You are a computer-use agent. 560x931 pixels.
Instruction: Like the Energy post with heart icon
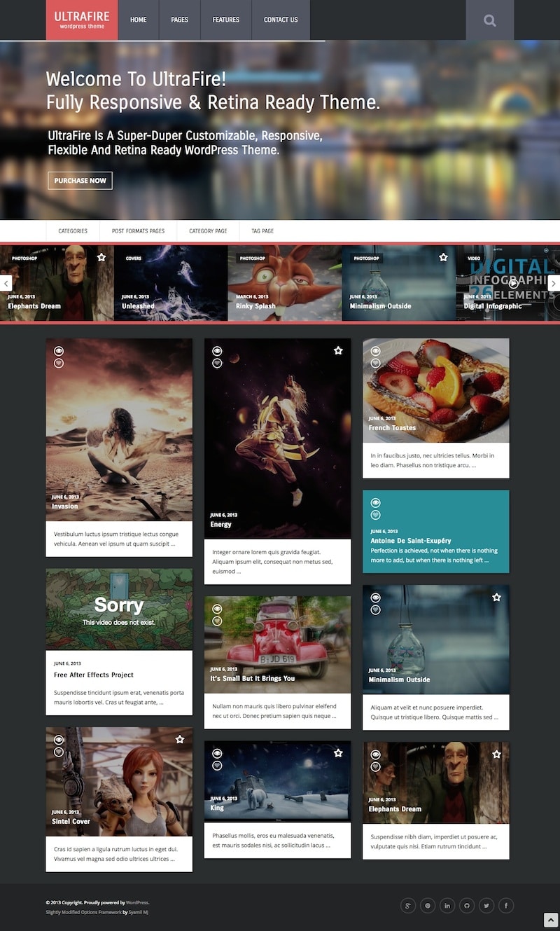[218, 363]
